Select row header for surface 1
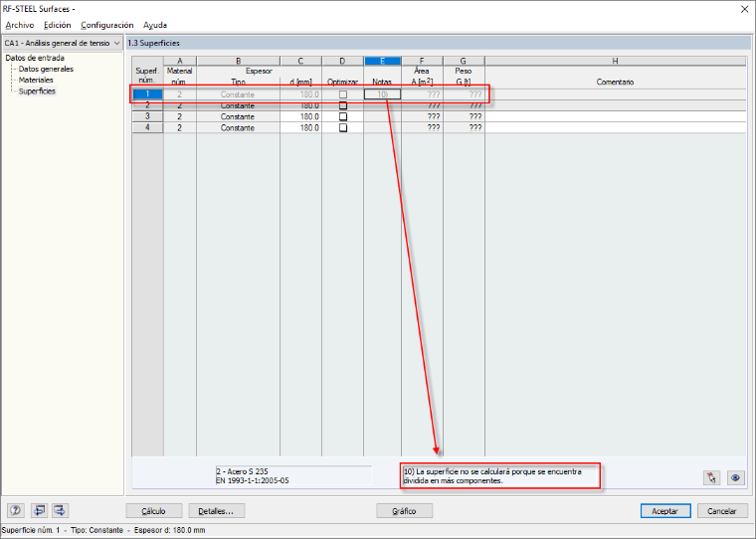 point(147,94)
